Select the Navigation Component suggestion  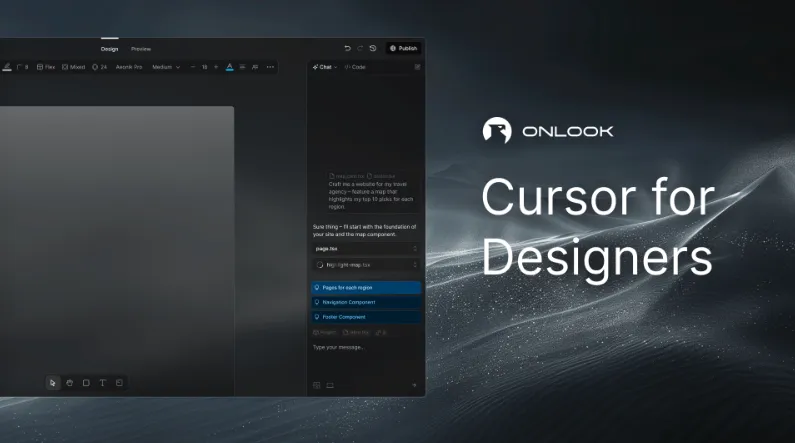pos(366,302)
